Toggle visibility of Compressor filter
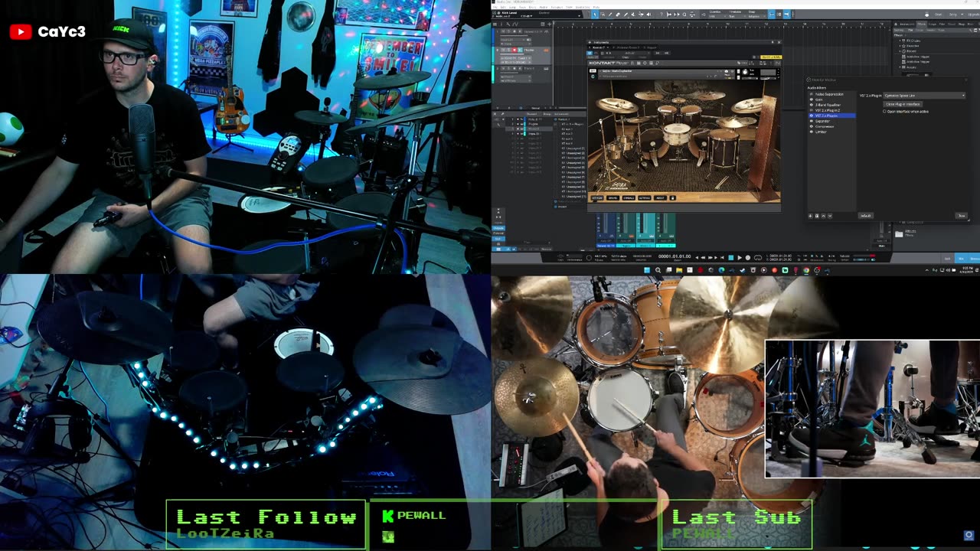The width and height of the screenshot is (980, 551). point(812,126)
